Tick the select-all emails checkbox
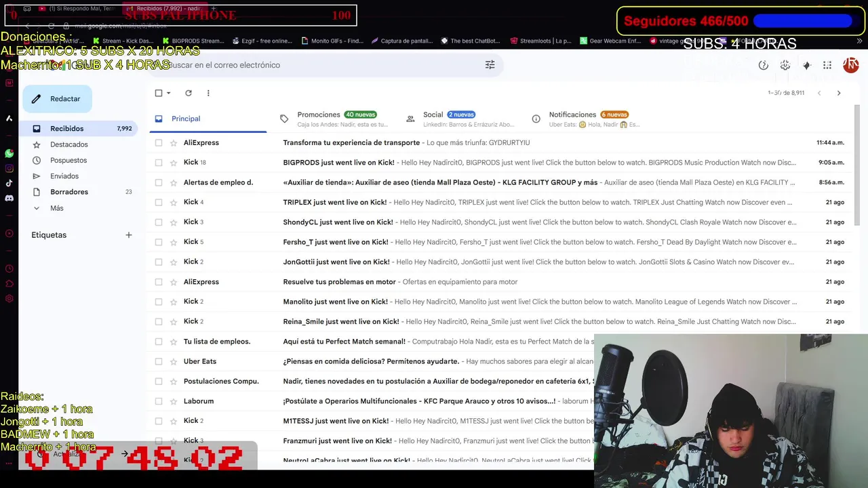This screenshot has height=488, width=868. coord(159,93)
